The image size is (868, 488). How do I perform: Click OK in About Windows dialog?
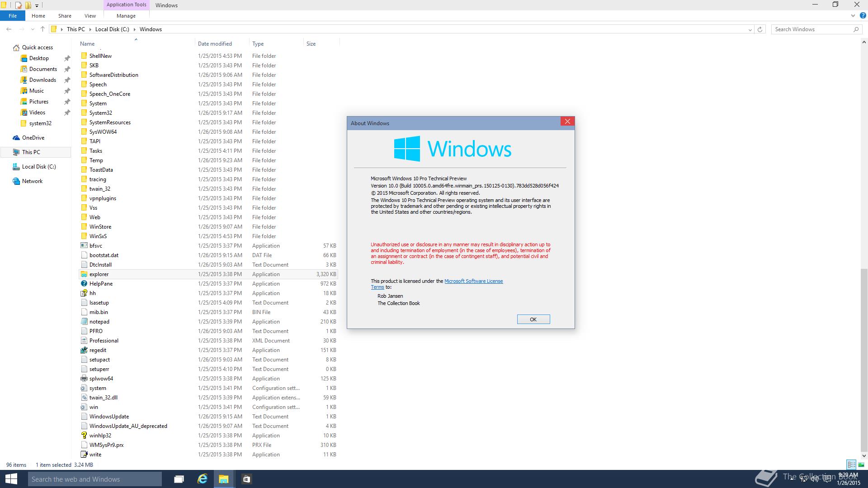click(533, 319)
